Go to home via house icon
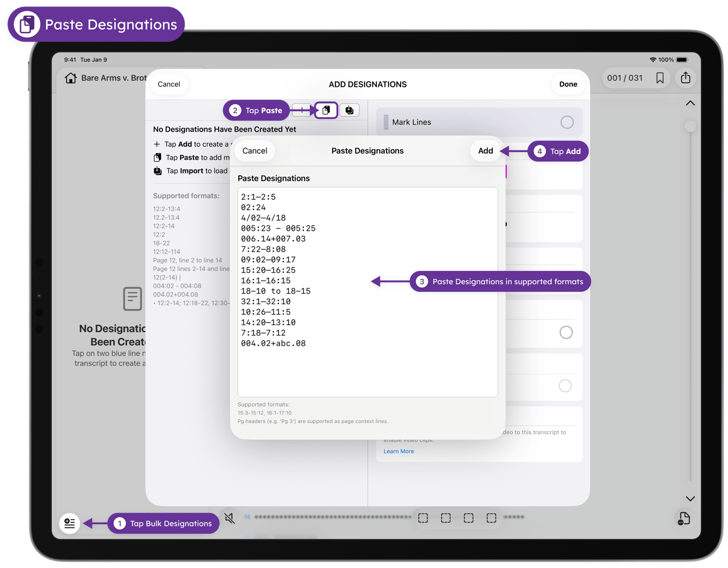 click(71, 78)
